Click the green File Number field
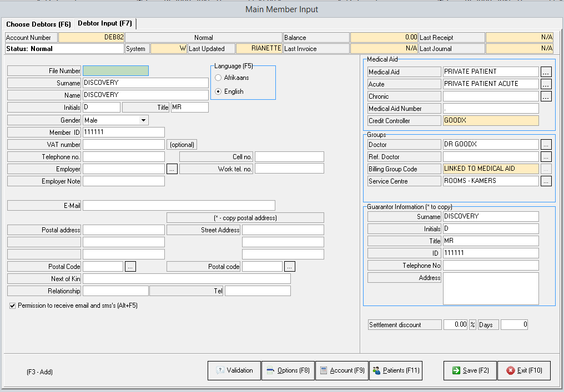 coord(115,71)
